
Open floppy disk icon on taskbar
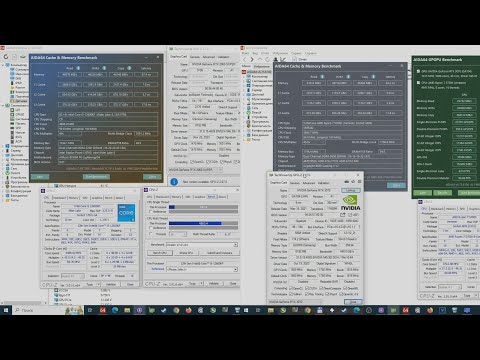319,310
